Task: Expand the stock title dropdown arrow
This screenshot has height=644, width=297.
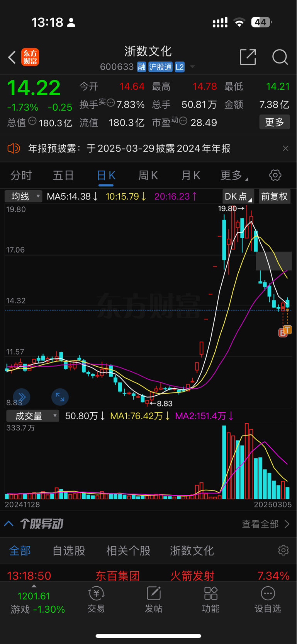Action: [192, 67]
